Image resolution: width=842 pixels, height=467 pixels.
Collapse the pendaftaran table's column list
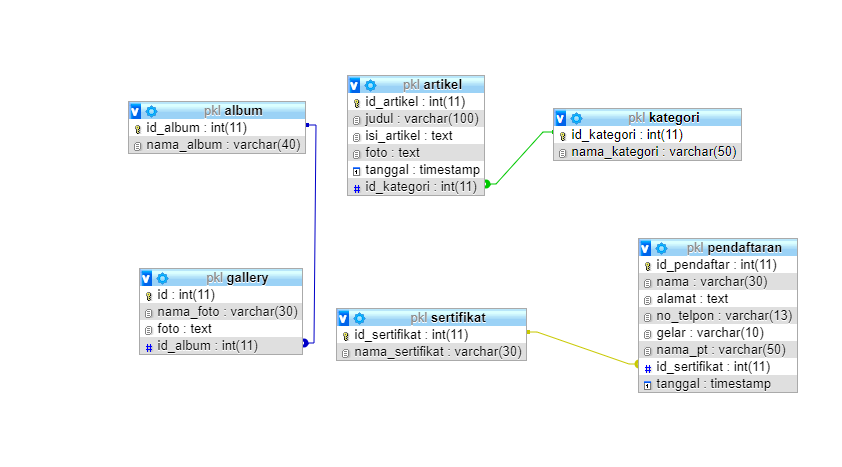tap(646, 248)
